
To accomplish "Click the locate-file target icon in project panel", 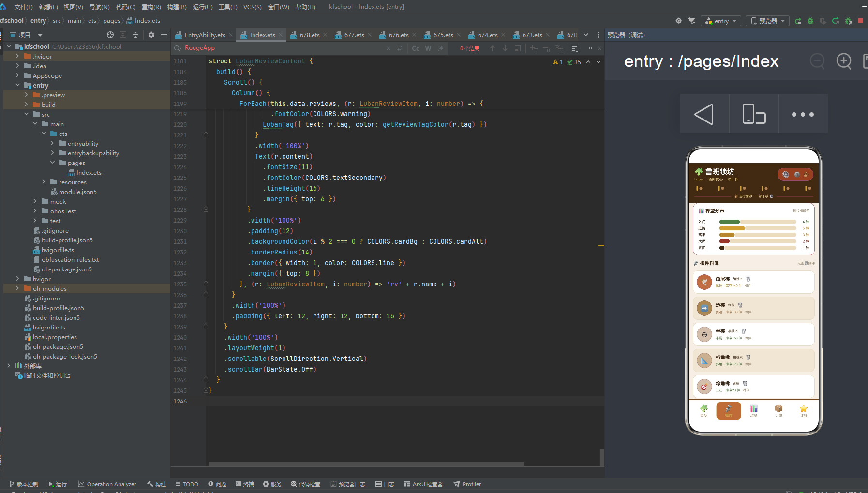I will point(110,35).
